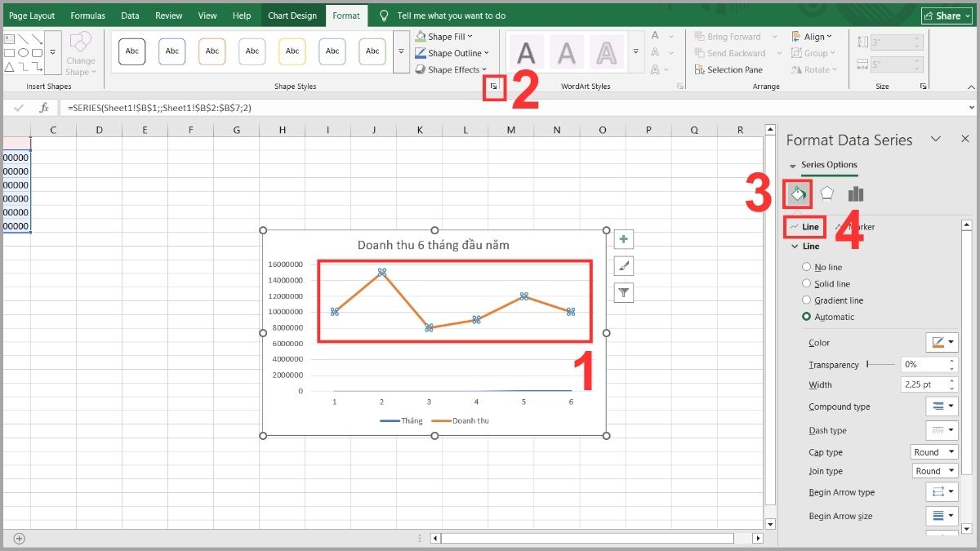This screenshot has width=980, height=551.
Task: Open the Series Options bar chart icon
Action: 856,193
